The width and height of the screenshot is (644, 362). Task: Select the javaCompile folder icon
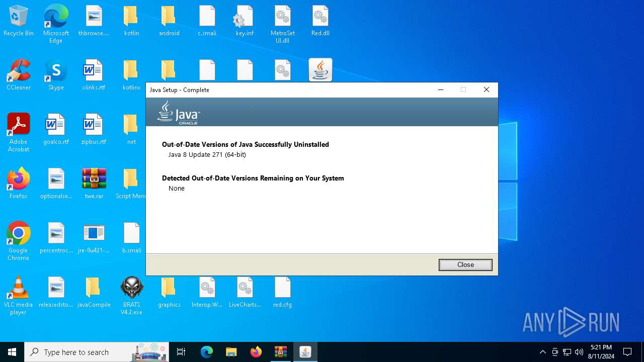pos(94,292)
